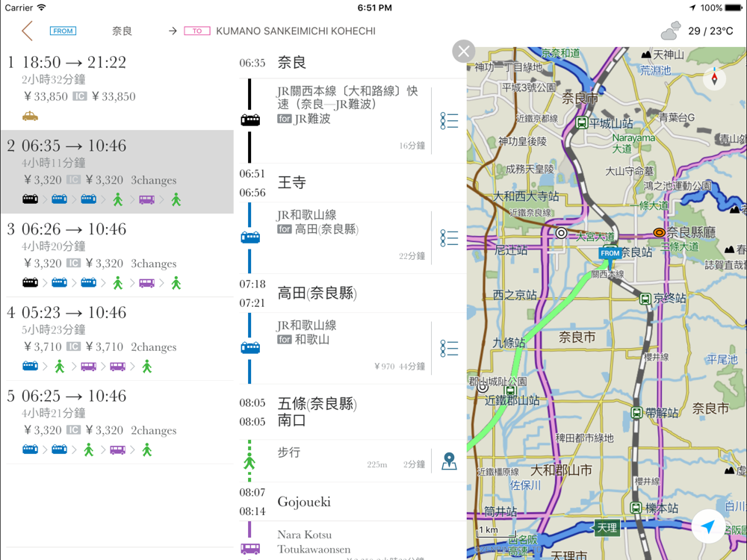
Task: Tap black train icon in route 2
Action: coord(30,199)
